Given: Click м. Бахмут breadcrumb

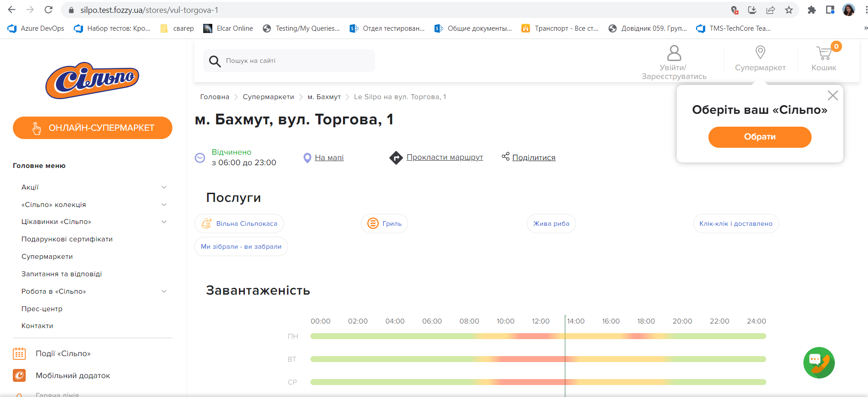Looking at the screenshot, I should [x=324, y=97].
